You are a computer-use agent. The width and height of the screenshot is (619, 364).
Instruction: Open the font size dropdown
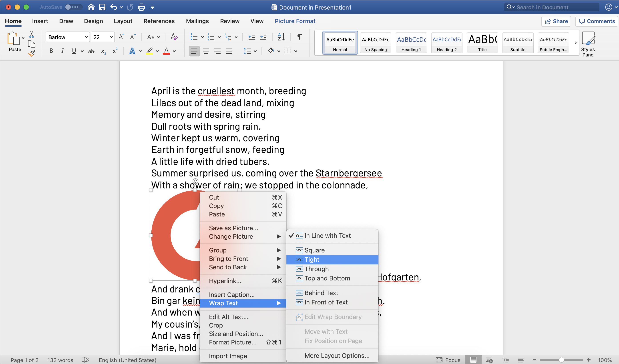pos(111,37)
